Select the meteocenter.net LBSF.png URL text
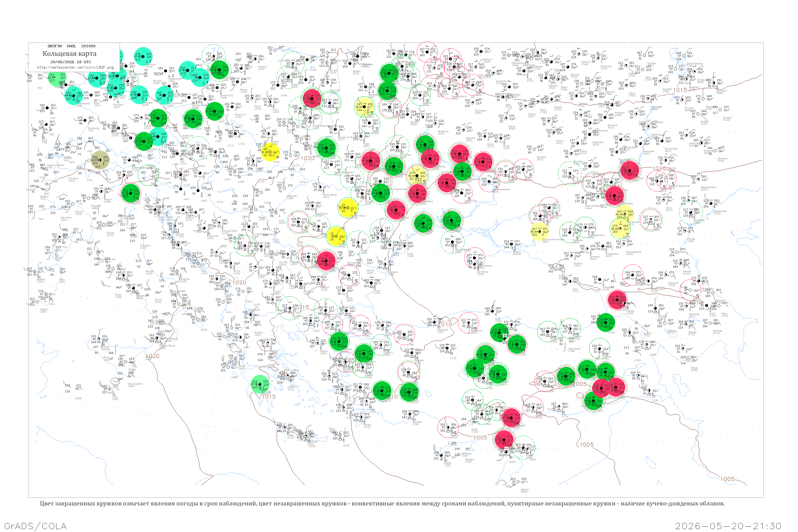The height and width of the screenshot is (532, 798). 75,67
